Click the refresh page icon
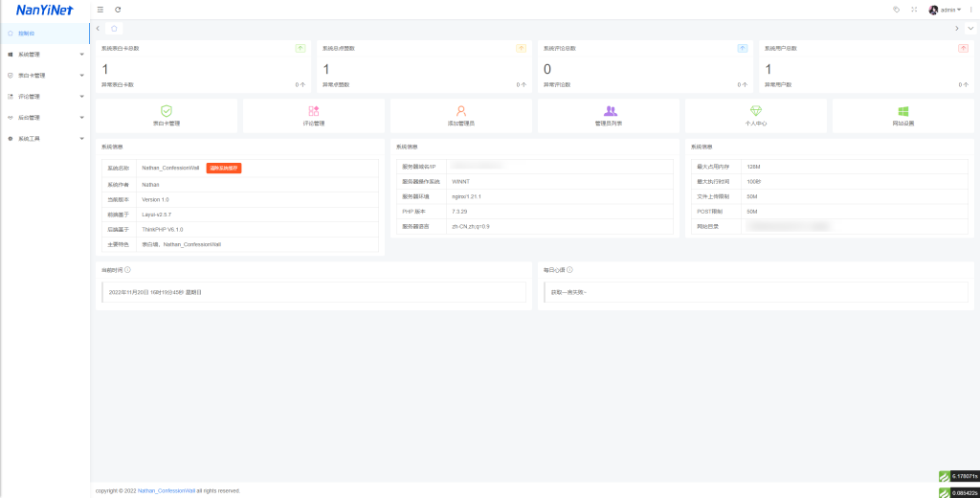980x498 pixels. click(118, 10)
